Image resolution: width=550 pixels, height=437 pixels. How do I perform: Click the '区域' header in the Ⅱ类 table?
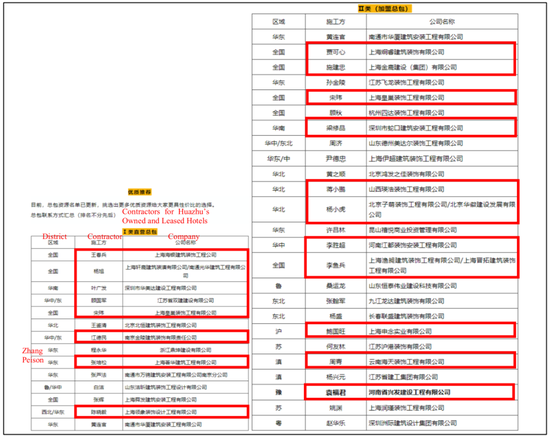pyautogui.click(x=279, y=22)
